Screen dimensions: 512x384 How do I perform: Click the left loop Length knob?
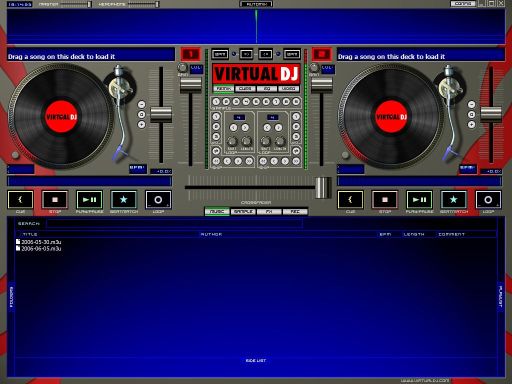click(246, 141)
